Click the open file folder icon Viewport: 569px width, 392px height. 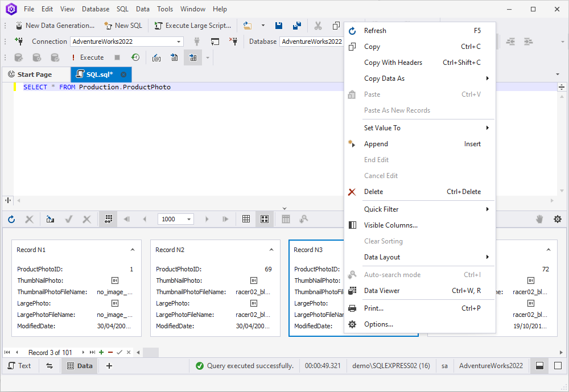(x=248, y=26)
